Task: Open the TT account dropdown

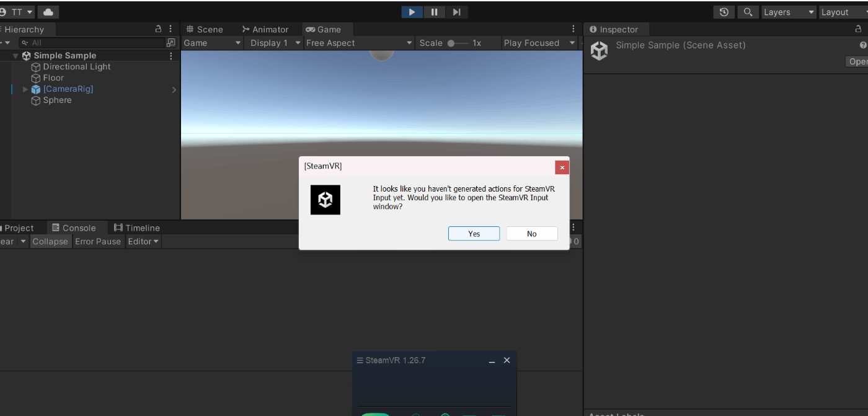Action: pos(18,12)
